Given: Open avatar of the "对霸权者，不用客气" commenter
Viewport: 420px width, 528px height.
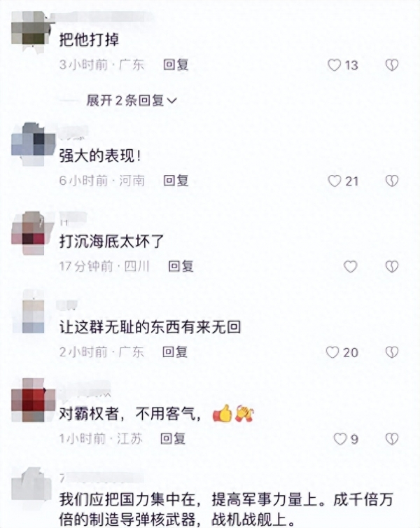Looking at the screenshot, I should point(33,400).
